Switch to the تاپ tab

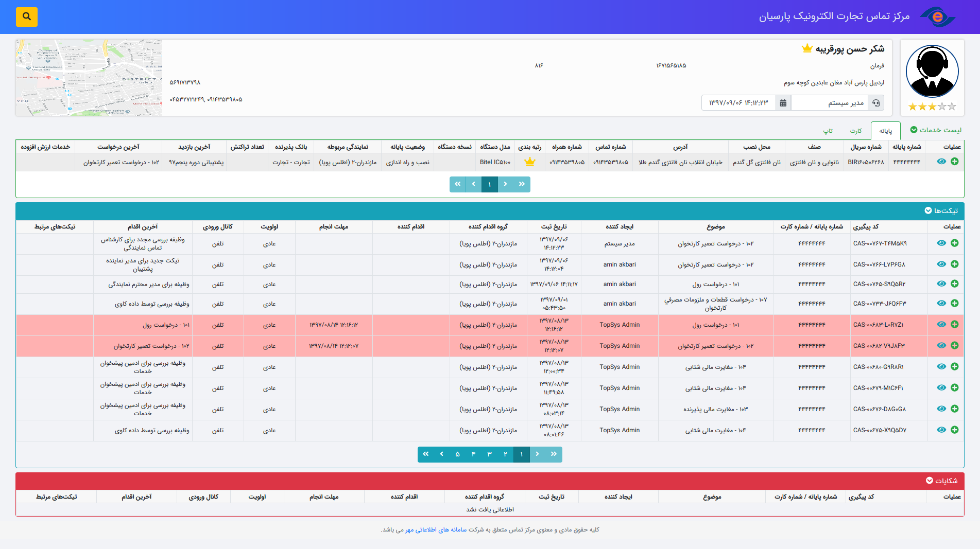point(828,131)
